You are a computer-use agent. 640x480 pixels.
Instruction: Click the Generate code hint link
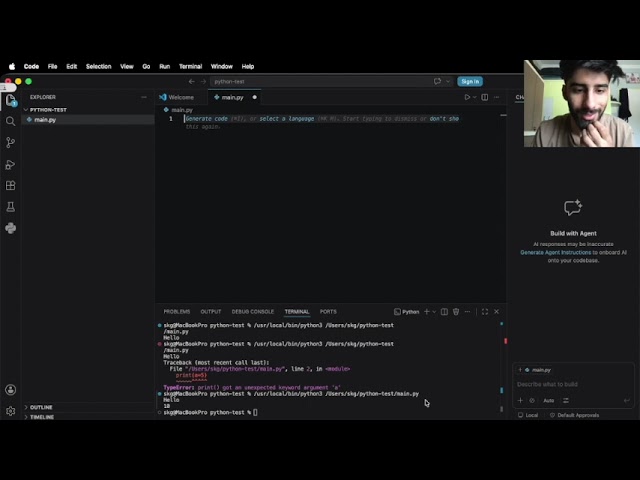[207, 119]
